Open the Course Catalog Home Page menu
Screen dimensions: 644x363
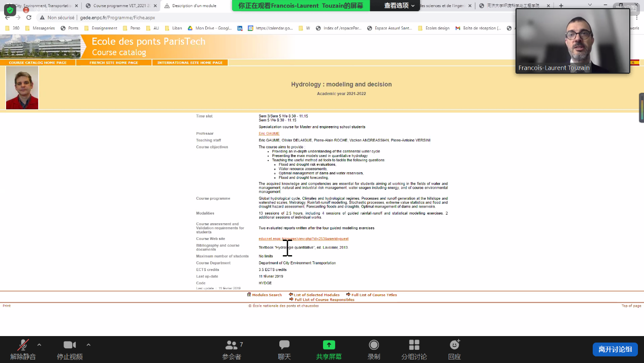pos(38,63)
